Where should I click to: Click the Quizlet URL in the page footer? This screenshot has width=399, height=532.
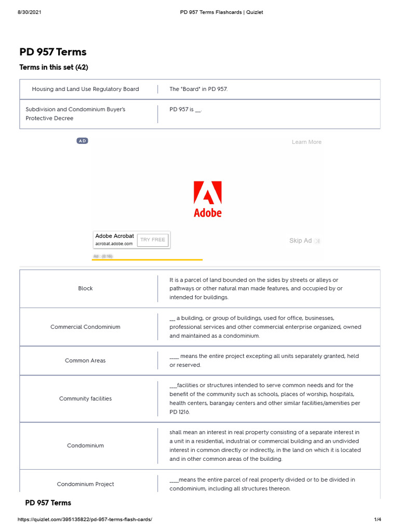pyautogui.click(x=85, y=520)
